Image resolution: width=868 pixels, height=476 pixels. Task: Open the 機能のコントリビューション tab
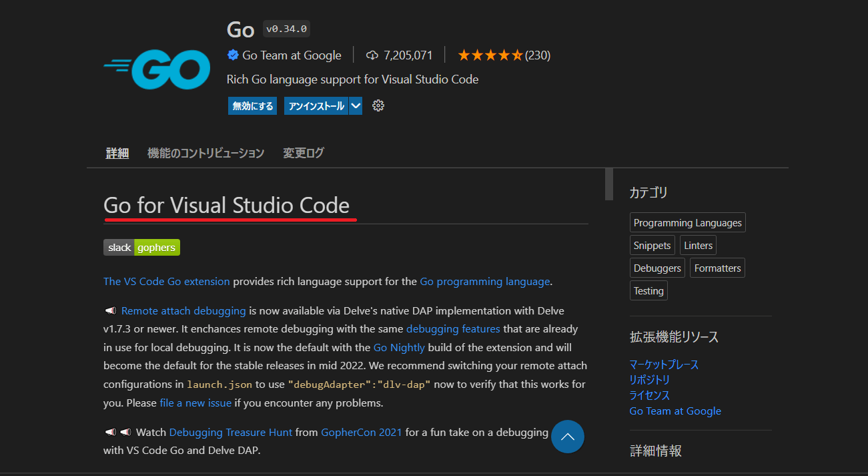click(205, 153)
